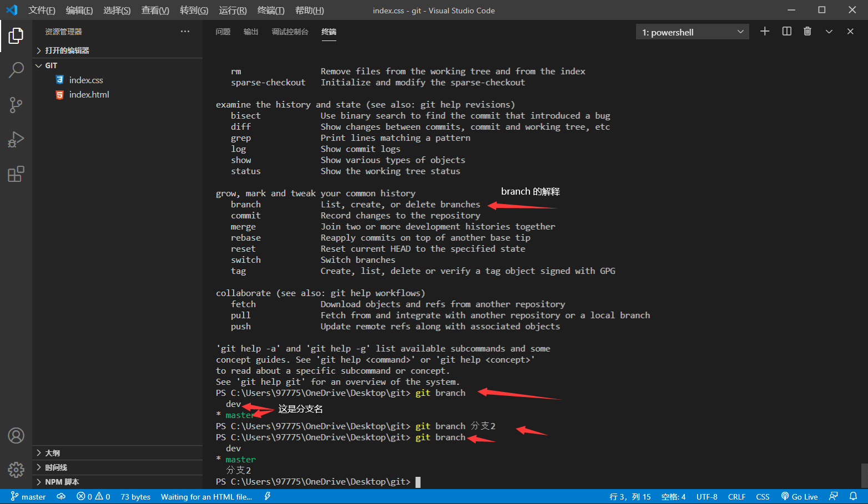
Task: Click the new terminal plus icon
Action: coord(765,32)
